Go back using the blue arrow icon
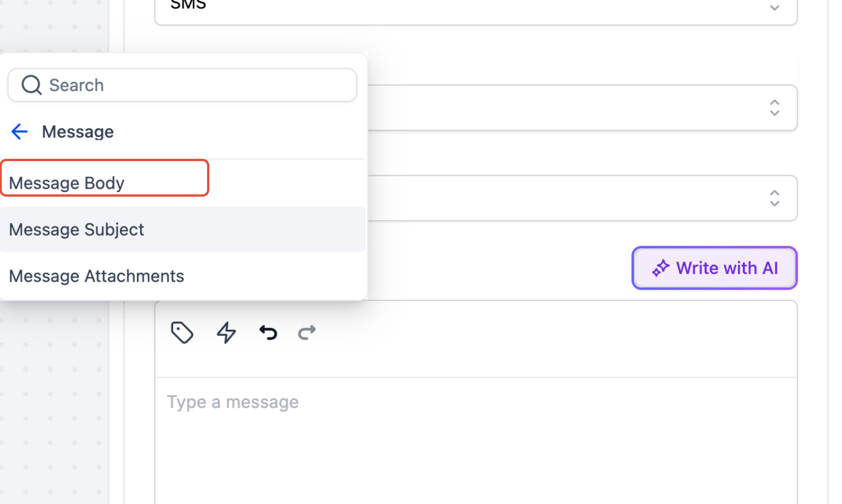The image size is (842, 504). click(x=20, y=131)
